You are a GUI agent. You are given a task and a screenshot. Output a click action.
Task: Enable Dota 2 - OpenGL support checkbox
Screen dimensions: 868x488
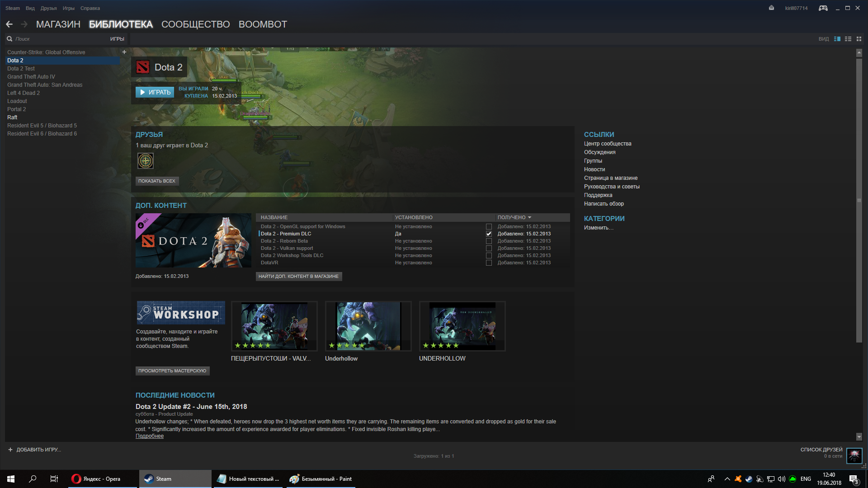[x=489, y=227]
